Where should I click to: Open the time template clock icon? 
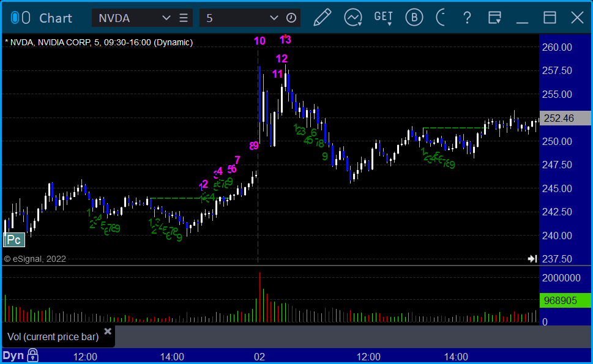[291, 18]
